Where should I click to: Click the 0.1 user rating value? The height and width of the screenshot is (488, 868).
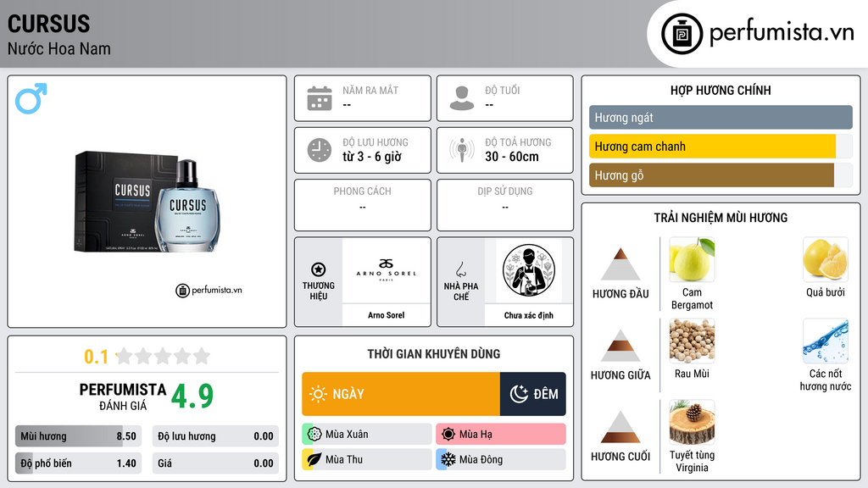coord(97,357)
